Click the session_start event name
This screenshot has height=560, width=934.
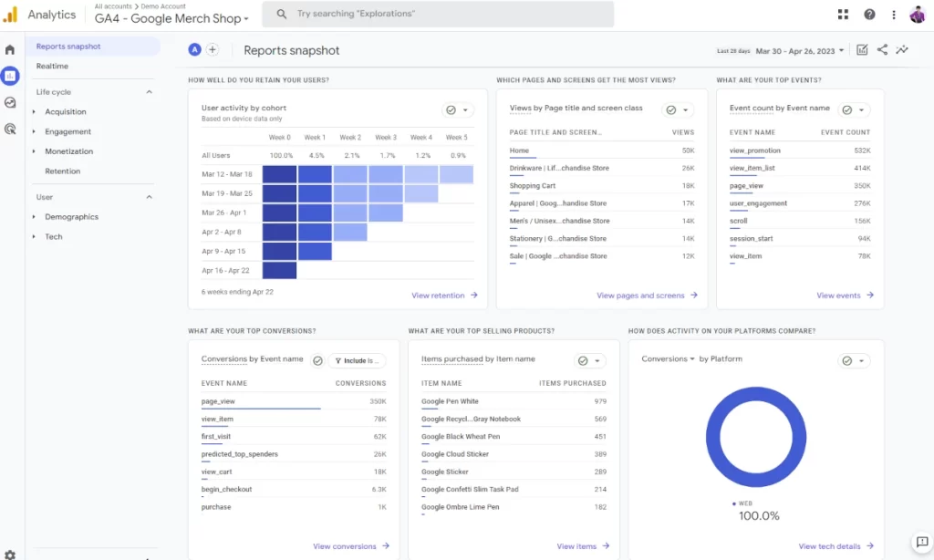[752, 239]
